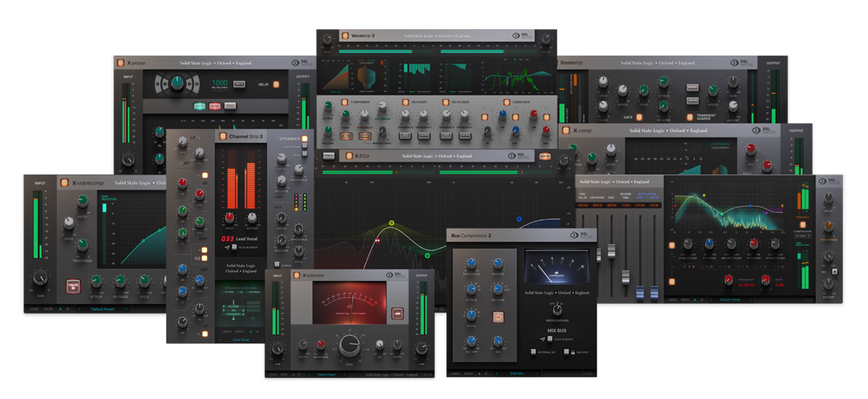Click the VU compression meter in Bus Compressor 2
868x399 pixels.
coord(556,266)
